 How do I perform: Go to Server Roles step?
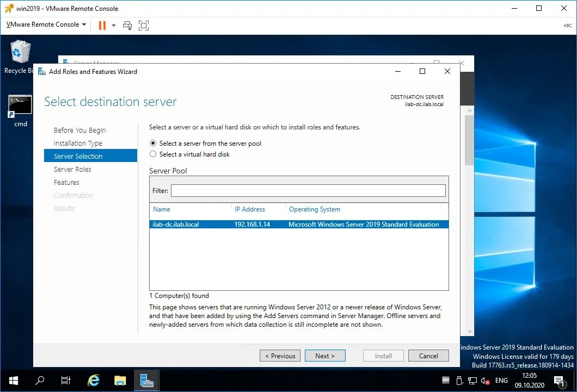[x=72, y=170]
